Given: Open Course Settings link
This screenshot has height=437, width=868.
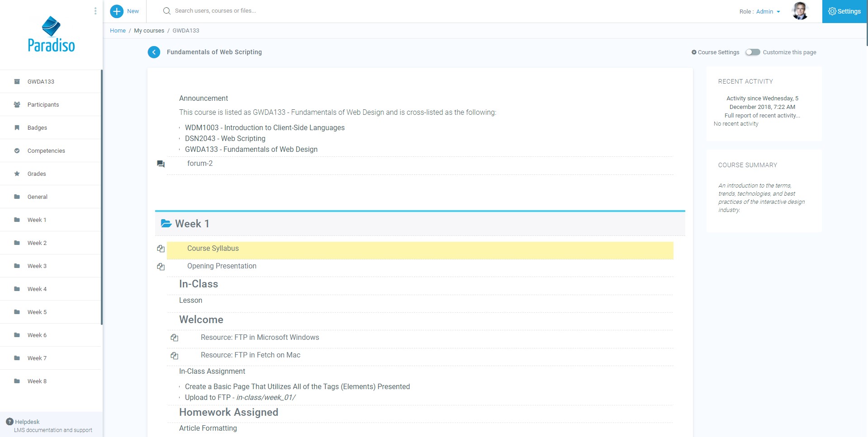Looking at the screenshot, I should pos(715,52).
